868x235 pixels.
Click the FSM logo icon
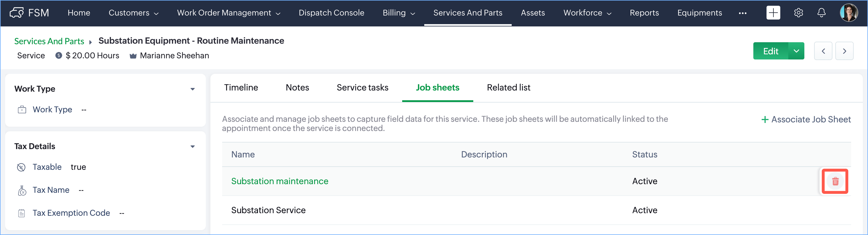tap(17, 13)
